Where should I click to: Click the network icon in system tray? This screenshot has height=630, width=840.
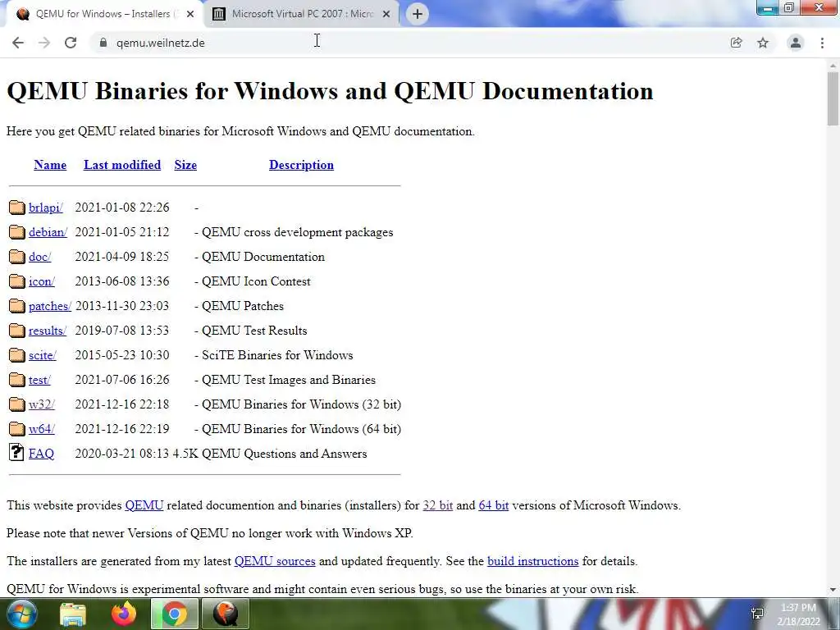click(757, 614)
